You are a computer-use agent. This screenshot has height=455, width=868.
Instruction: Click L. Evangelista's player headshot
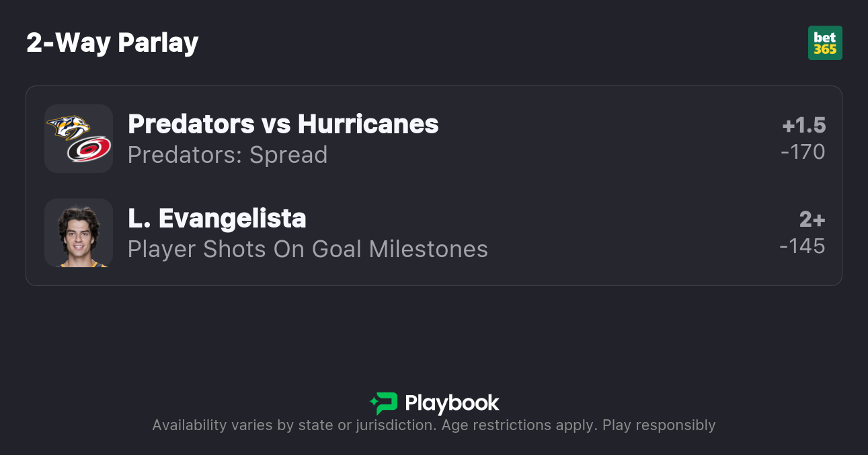pyautogui.click(x=79, y=233)
